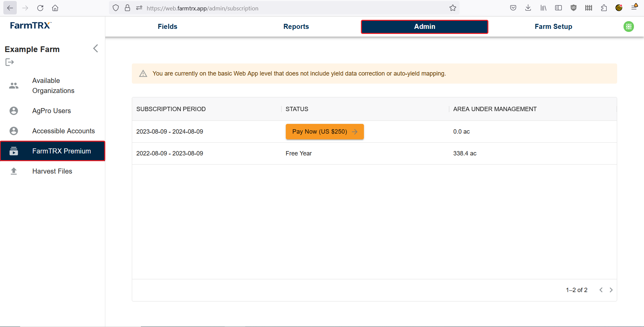
Task: Click the AgPro Users person icon
Action: click(14, 111)
